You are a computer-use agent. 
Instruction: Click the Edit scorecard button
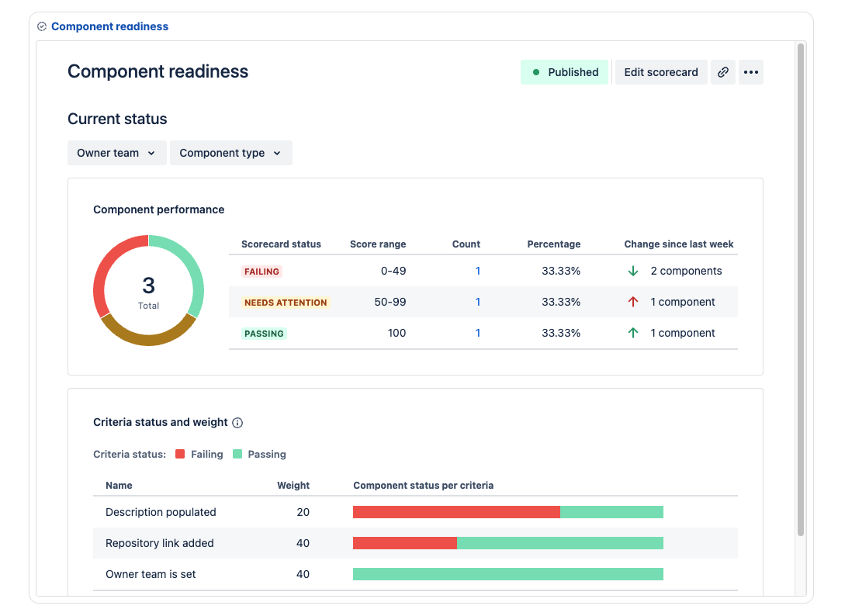click(660, 71)
